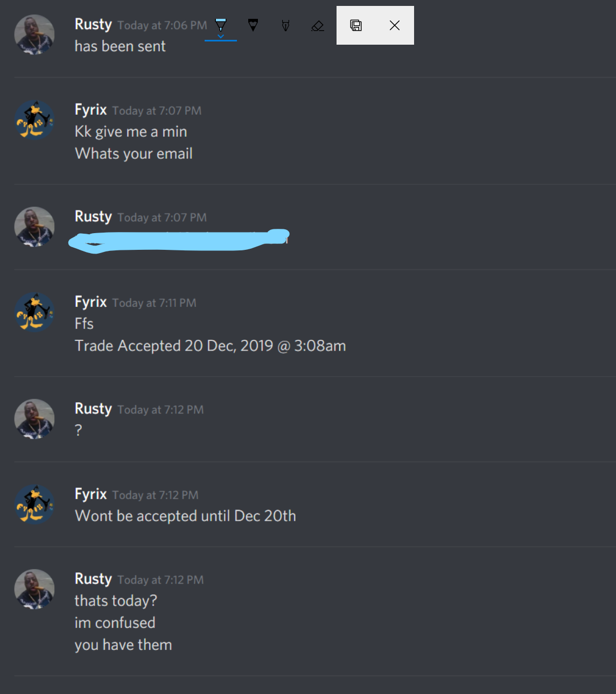Viewport: 616px width, 694px height.
Task: Click the 'Trade Accepted 20 Dec, 2019' message
Action: 210,346
